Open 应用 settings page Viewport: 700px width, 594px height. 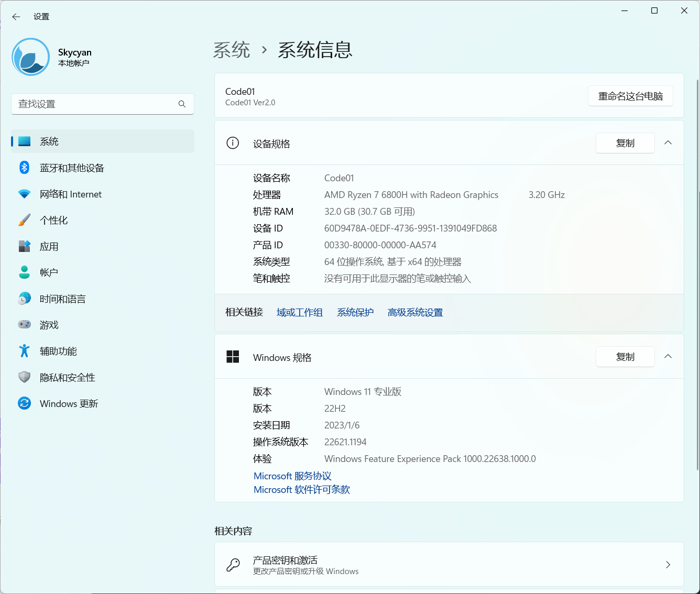103,246
